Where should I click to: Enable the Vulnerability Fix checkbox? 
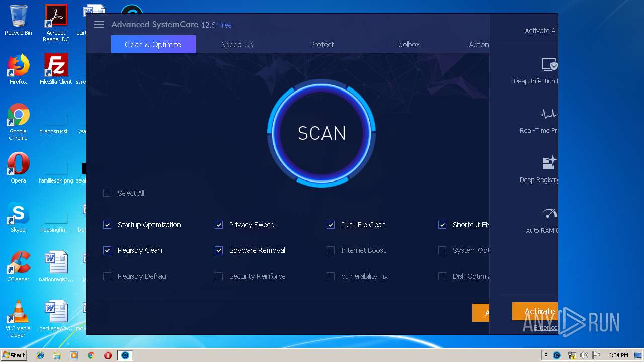331,276
